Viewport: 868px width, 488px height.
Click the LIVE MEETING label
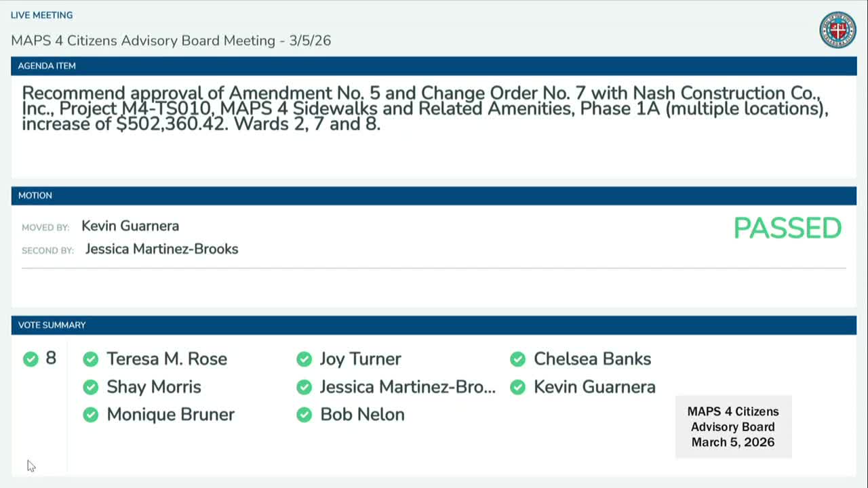tap(42, 15)
